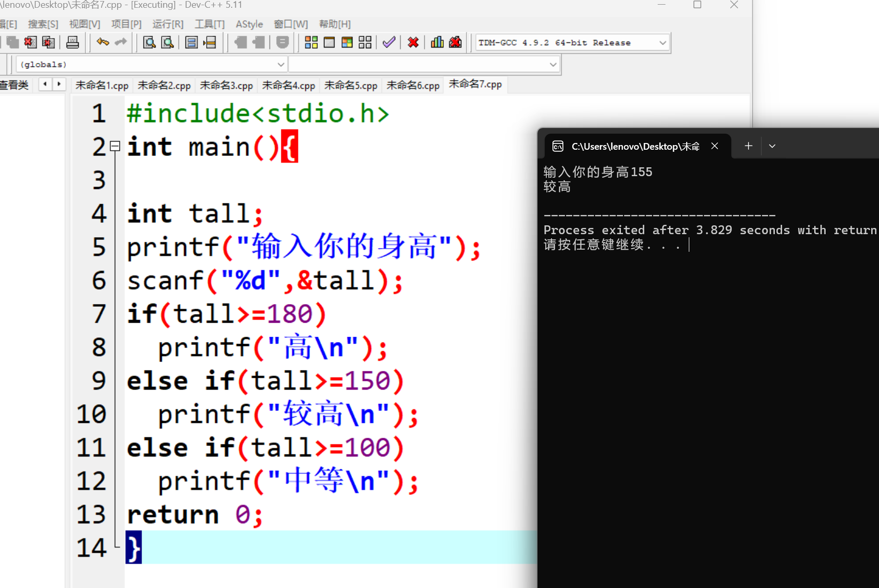
Task: Click the Delete Profiling Information icon
Action: [456, 42]
